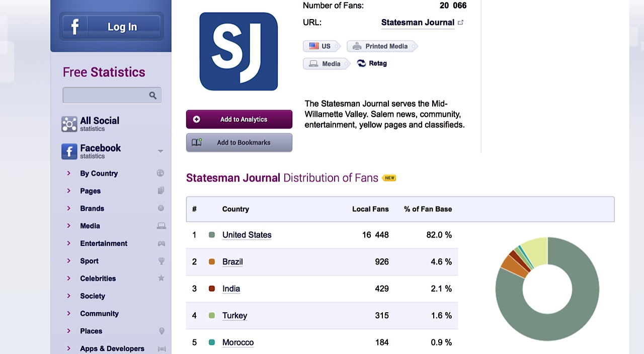This screenshot has width=644, height=354.
Task: Open the Community sidebar category
Action: tap(99, 313)
